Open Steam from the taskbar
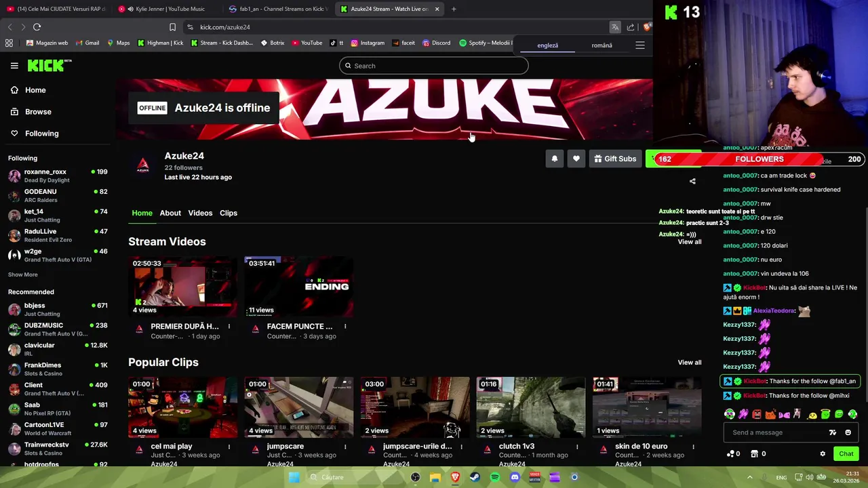This screenshot has height=488, width=868. coord(475,477)
